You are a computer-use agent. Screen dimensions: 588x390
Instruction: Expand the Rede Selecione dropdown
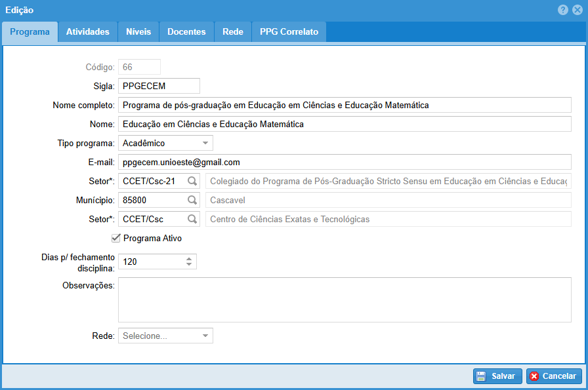click(205, 336)
